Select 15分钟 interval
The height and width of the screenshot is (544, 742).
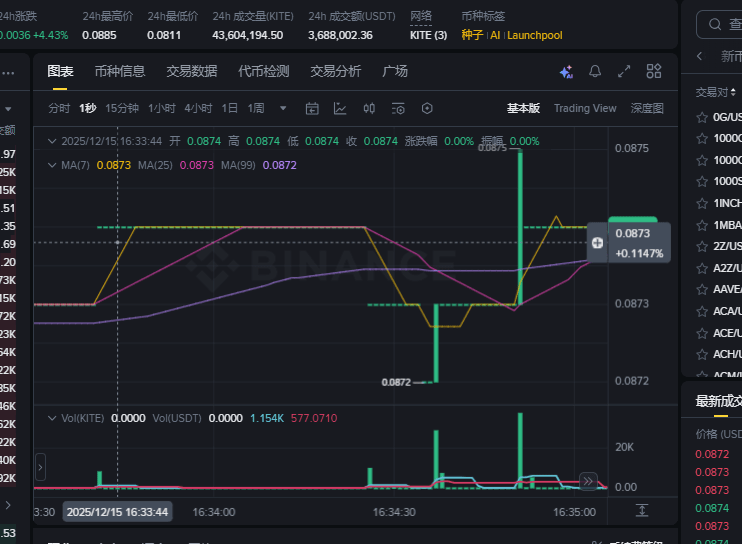(x=122, y=108)
